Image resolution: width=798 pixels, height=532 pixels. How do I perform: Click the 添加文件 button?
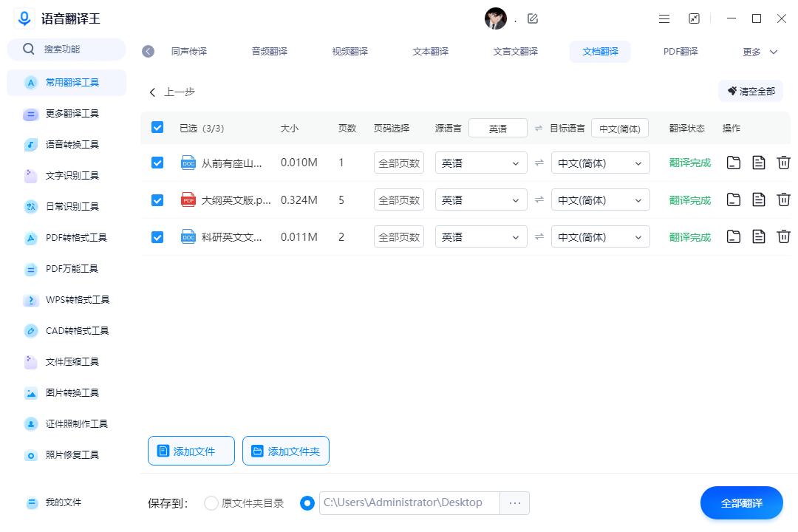tap(191, 451)
